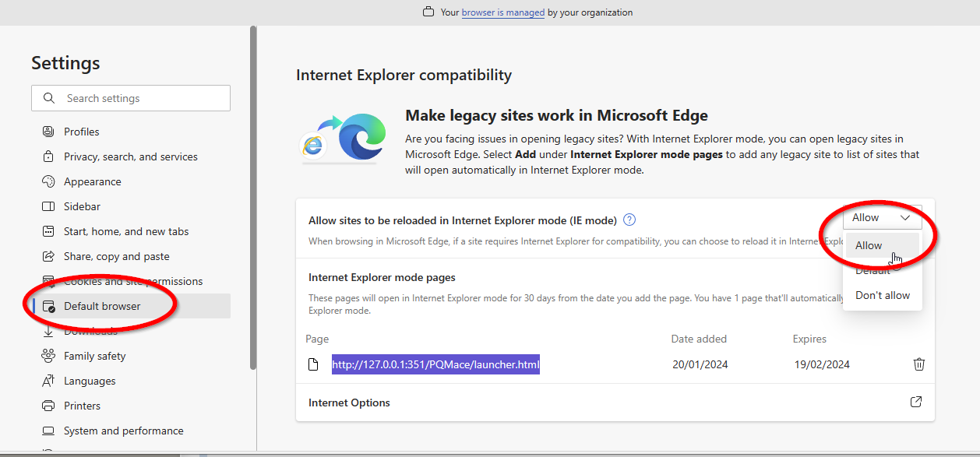Click the Start, home, and new tabs icon
This screenshot has height=457, width=980.
tap(48, 231)
